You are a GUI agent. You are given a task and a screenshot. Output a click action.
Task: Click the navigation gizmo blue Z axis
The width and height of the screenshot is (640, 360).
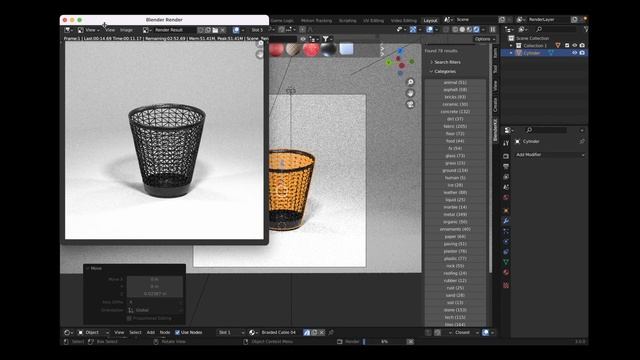[x=400, y=51]
